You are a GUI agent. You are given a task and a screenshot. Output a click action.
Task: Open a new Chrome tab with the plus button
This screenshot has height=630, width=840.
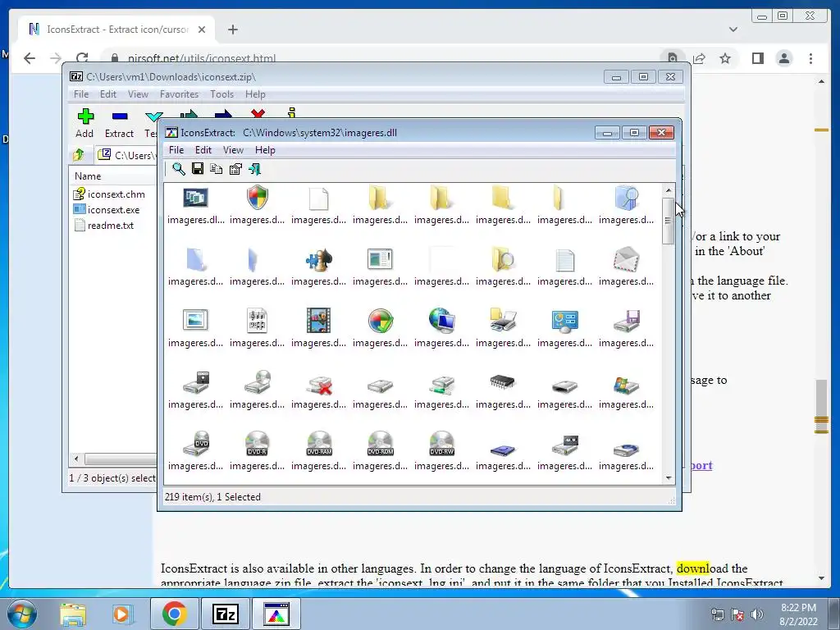tap(232, 30)
